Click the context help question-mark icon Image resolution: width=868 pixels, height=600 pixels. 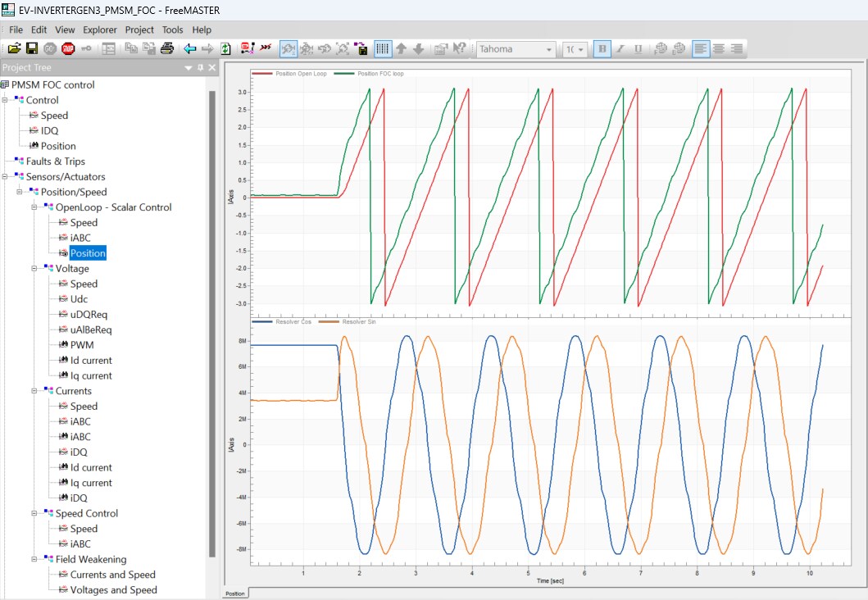pyautogui.click(x=460, y=49)
